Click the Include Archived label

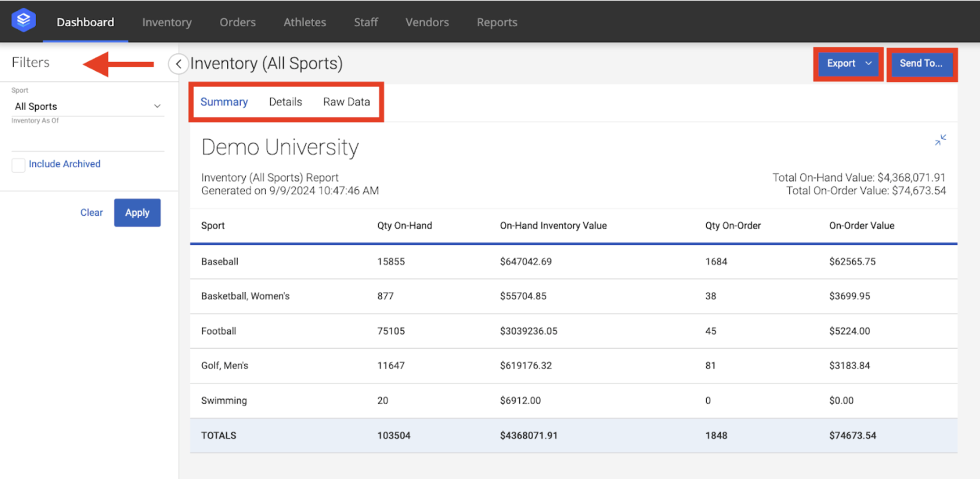click(x=65, y=164)
